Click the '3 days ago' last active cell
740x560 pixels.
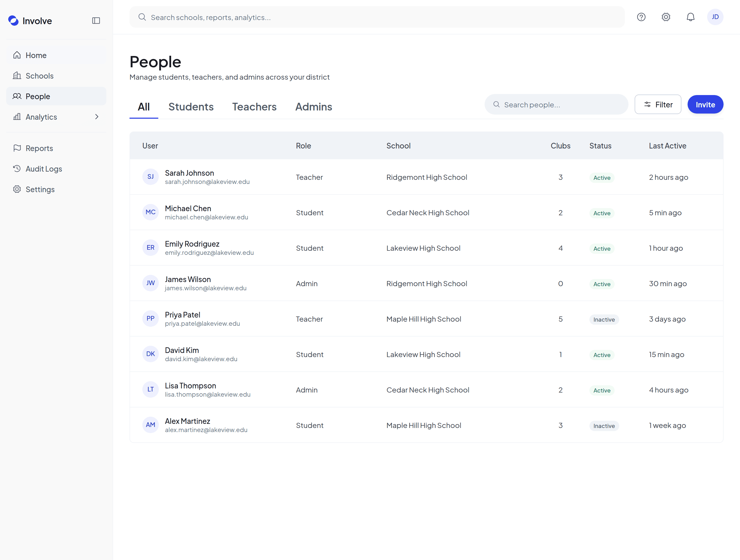click(667, 319)
